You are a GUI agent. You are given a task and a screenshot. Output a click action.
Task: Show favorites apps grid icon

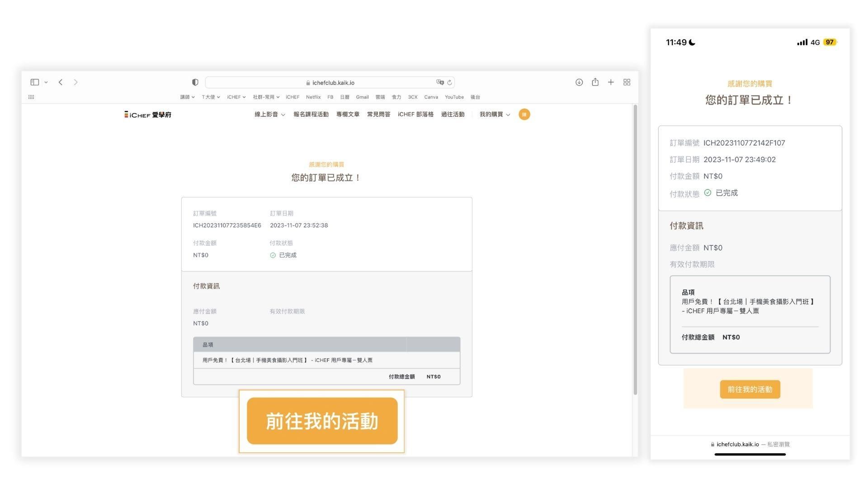[x=31, y=97]
